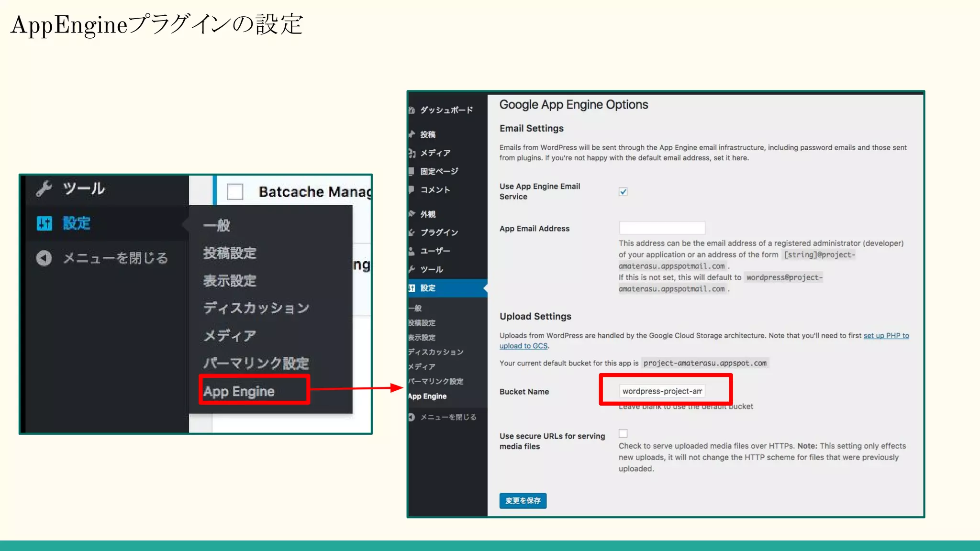Click the ツール wrench icon in right sidebar

click(x=412, y=269)
